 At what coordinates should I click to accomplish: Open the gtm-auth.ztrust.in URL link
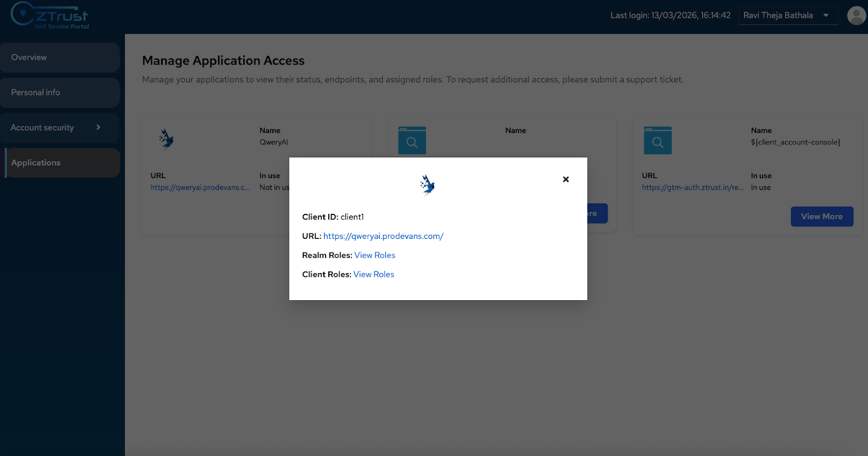coord(692,188)
